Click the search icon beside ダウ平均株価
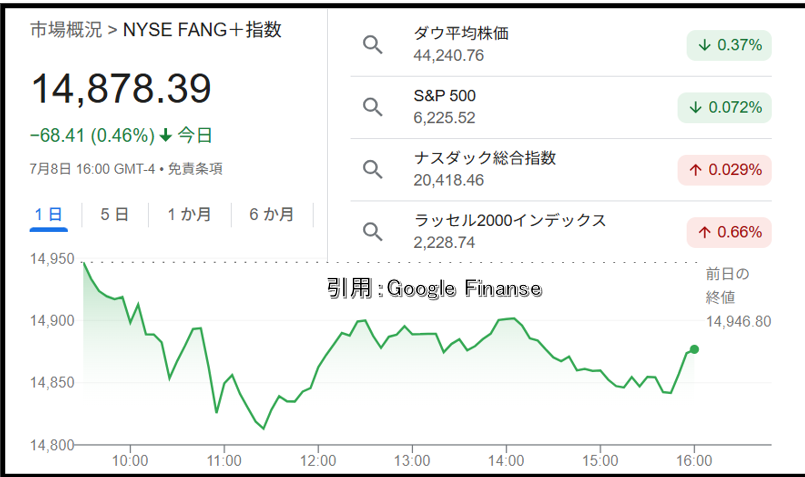This screenshot has width=805, height=477. pos(373,45)
